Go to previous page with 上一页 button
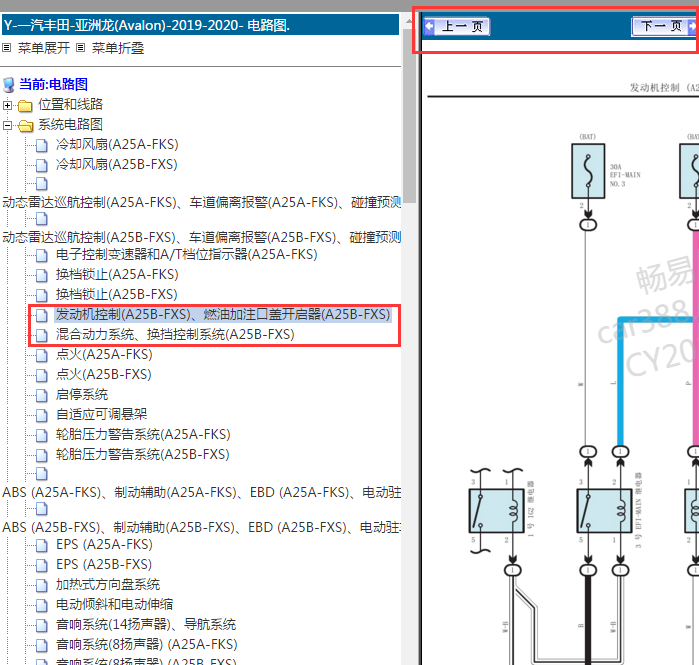The image size is (699, 665). pyautogui.click(x=456, y=26)
